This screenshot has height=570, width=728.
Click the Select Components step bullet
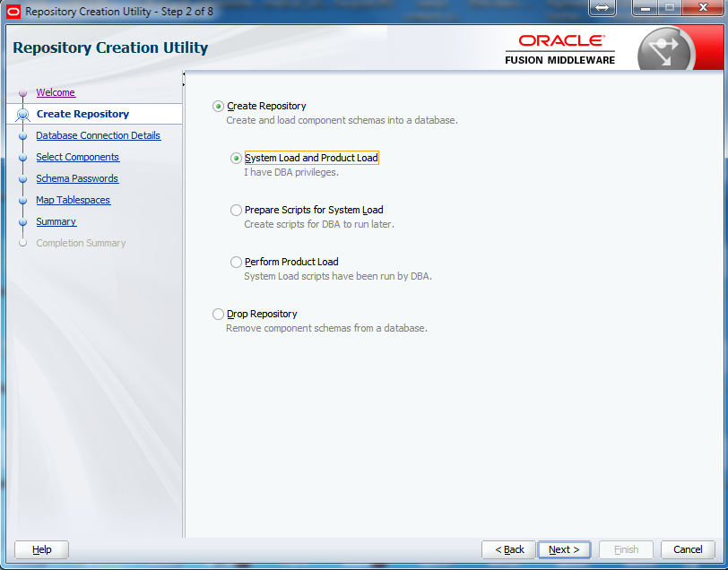[x=22, y=158]
